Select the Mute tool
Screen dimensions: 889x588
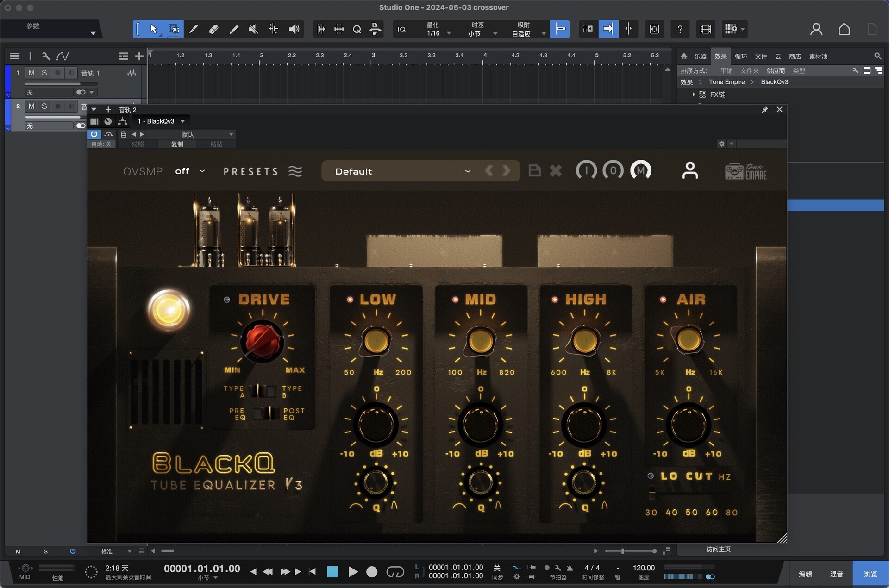click(253, 29)
